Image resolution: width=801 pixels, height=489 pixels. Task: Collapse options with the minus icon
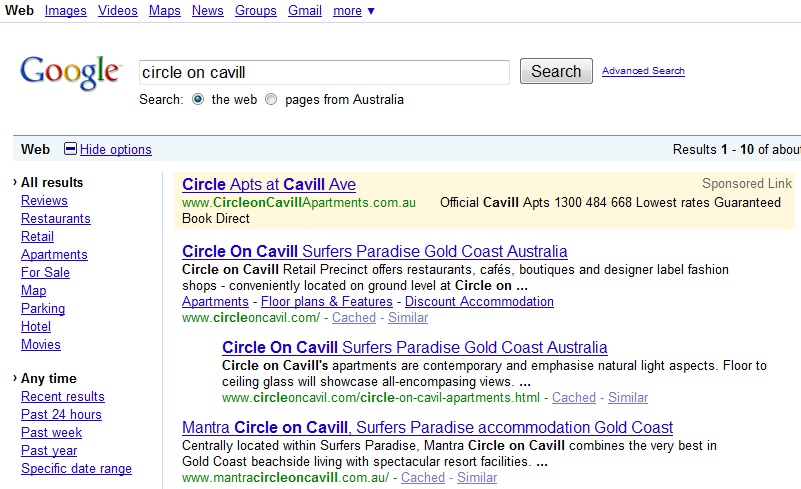click(x=70, y=149)
